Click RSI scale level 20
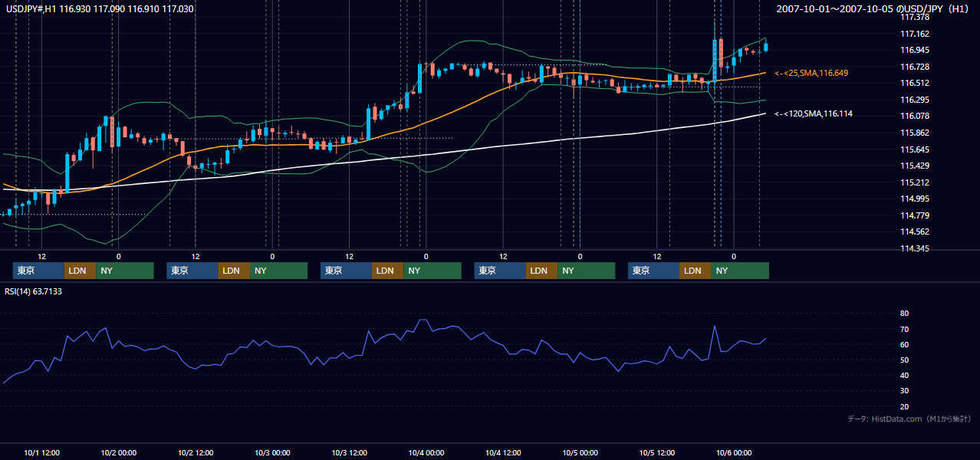This screenshot has height=460, width=980. point(904,406)
